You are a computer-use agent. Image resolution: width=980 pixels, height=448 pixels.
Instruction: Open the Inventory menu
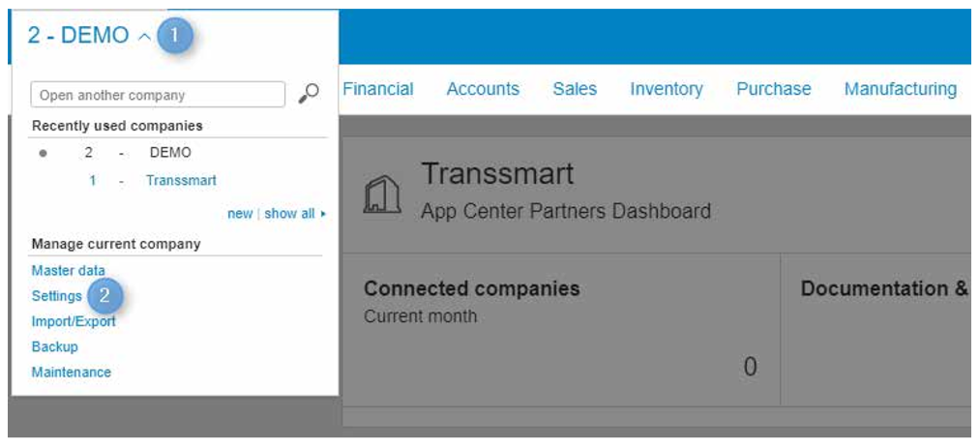point(667,89)
